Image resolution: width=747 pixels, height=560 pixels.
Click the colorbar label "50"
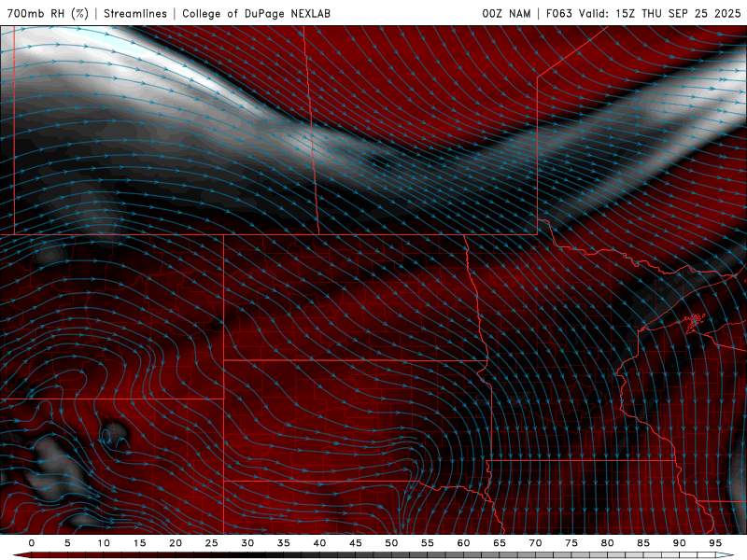(x=391, y=543)
